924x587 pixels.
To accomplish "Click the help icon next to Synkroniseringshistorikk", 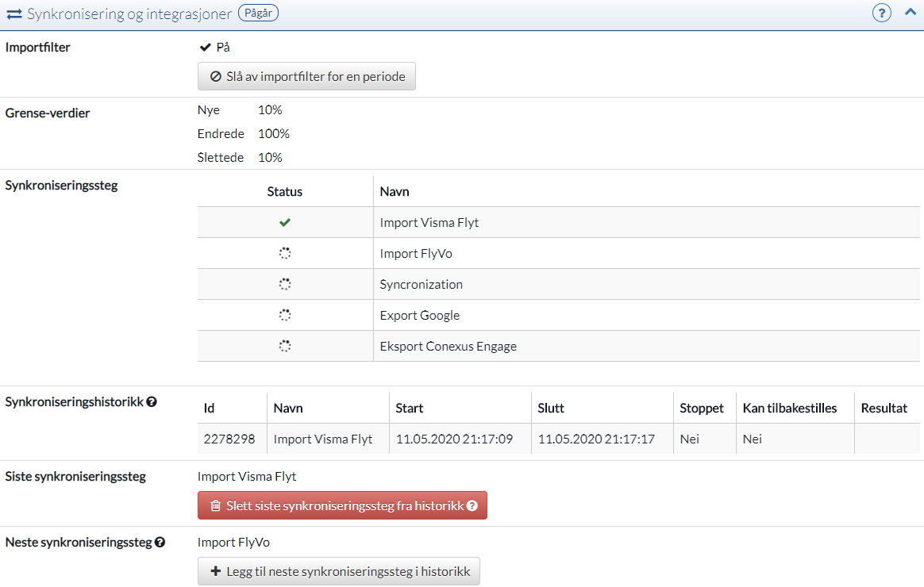I will click(152, 402).
